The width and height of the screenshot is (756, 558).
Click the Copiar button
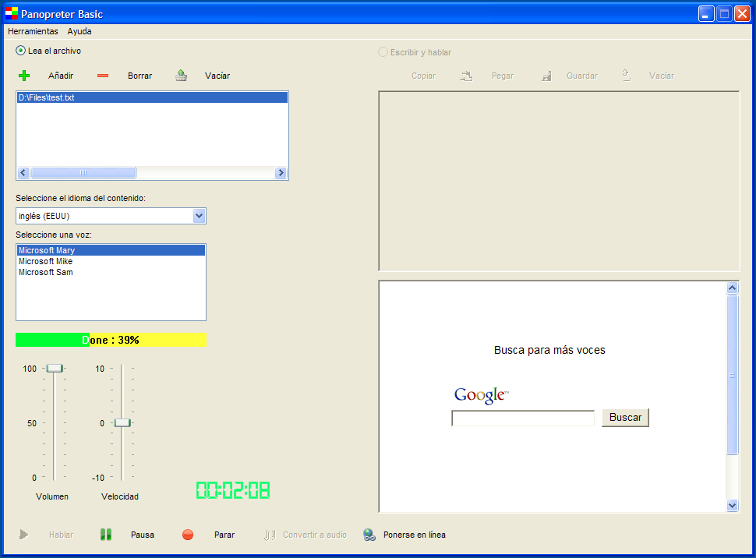click(423, 76)
